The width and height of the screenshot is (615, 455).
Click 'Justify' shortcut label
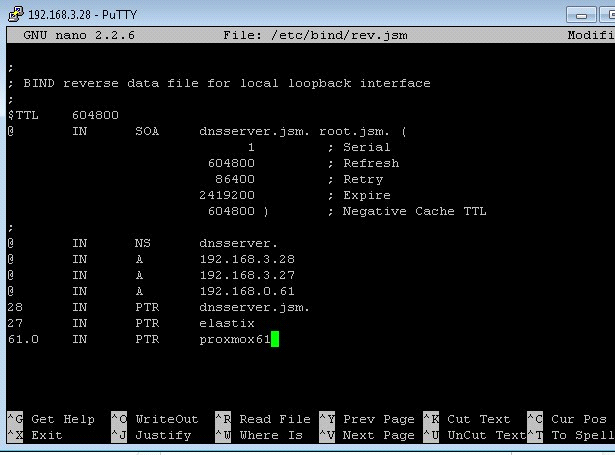163,436
